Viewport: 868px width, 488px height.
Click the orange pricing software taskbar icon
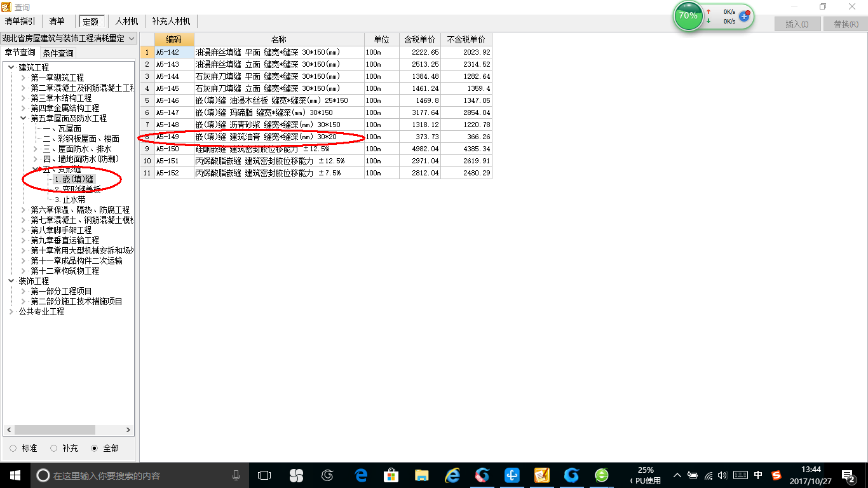(x=542, y=475)
